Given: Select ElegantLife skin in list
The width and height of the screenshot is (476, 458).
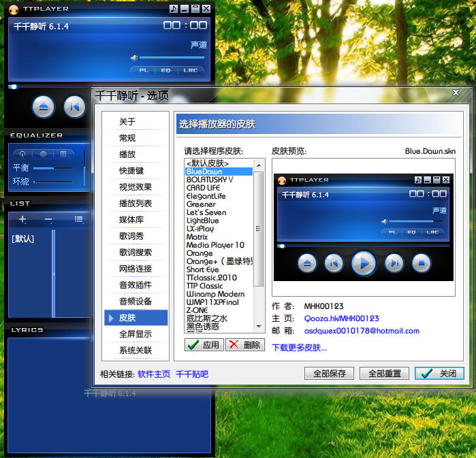Looking at the screenshot, I should [x=219, y=196].
